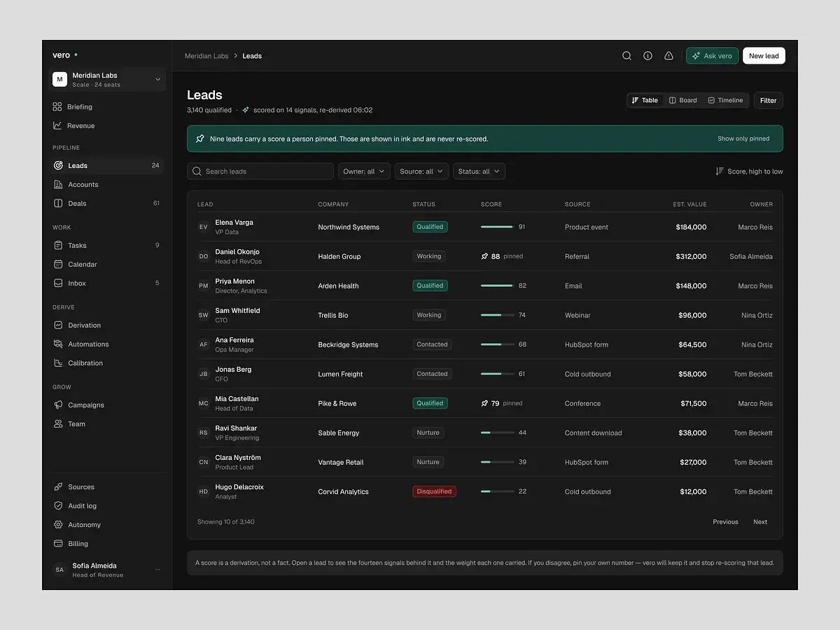
Task: Click the Disqualified status badge for Hugo Delacroix
Action: tap(434, 491)
